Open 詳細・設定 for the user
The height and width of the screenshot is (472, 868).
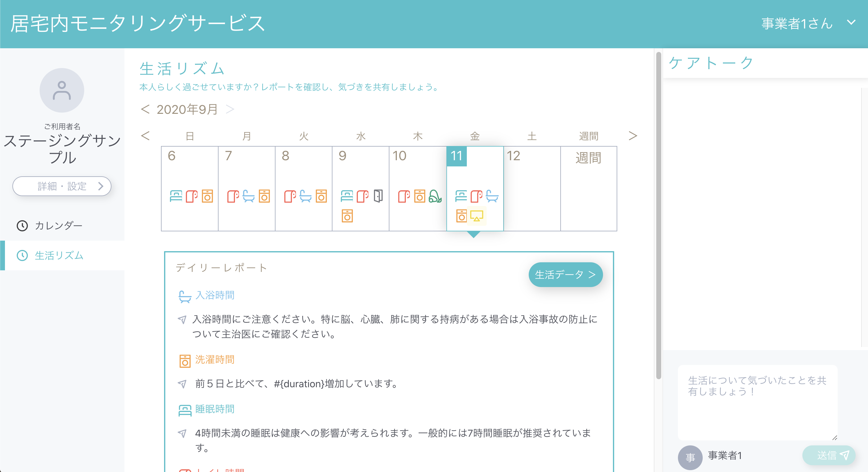(62, 186)
